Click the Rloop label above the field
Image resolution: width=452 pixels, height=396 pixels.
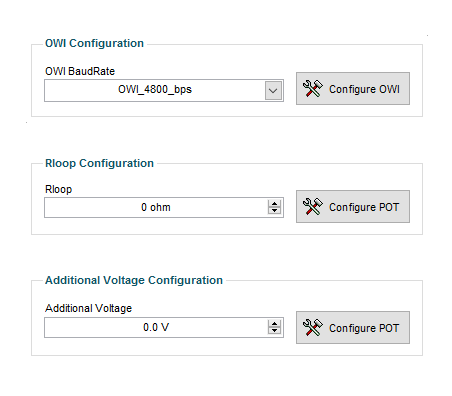point(58,189)
